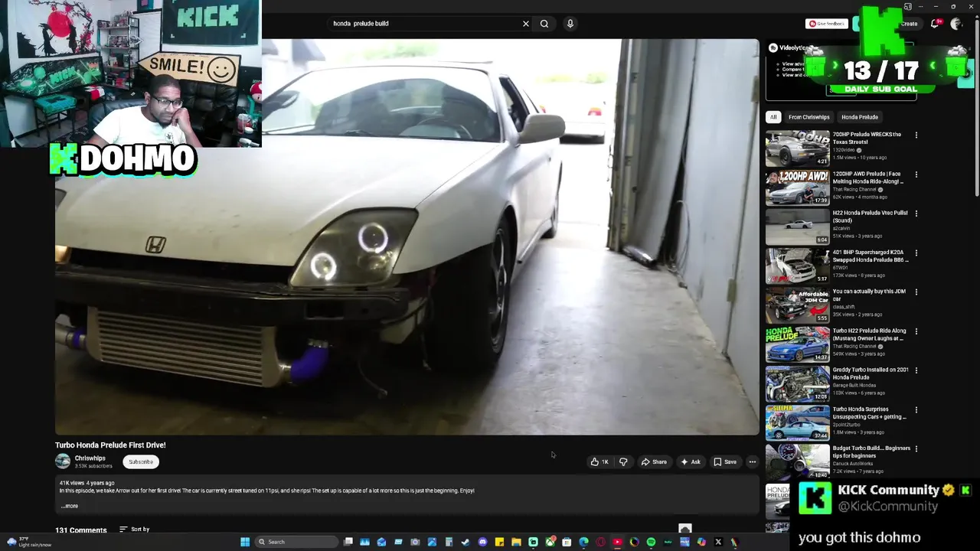Open Steam from the taskbar
980x551 pixels.
465,542
